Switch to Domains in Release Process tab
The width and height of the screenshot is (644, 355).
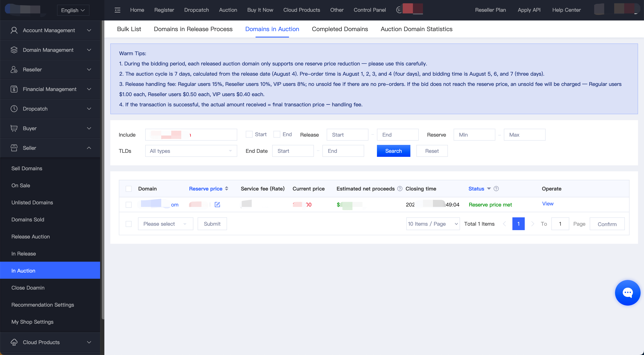193,29
